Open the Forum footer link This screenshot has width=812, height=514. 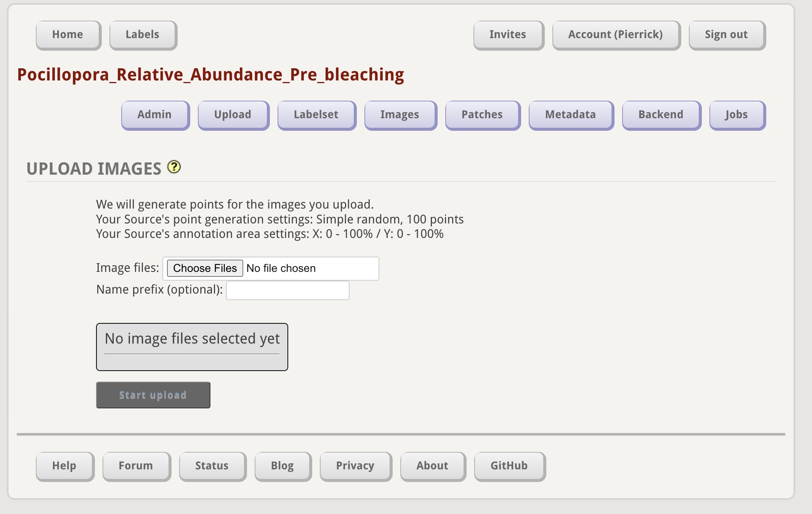pyautogui.click(x=136, y=466)
